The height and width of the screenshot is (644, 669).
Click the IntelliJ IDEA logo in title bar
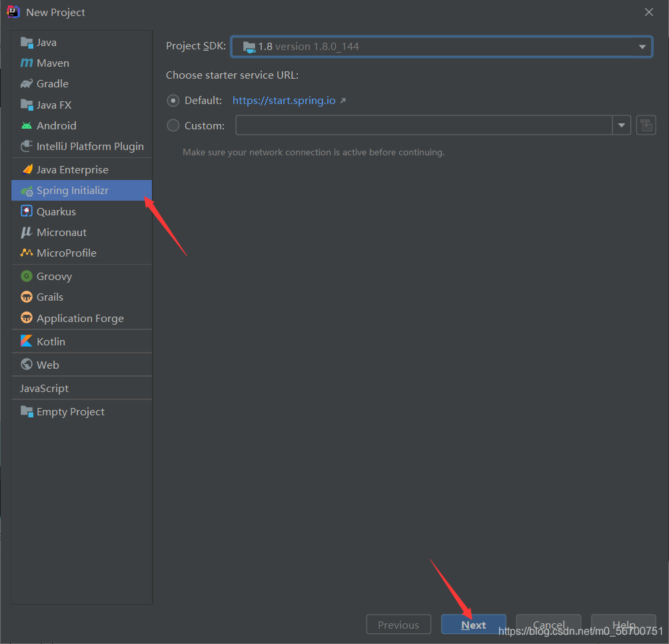pos(13,12)
